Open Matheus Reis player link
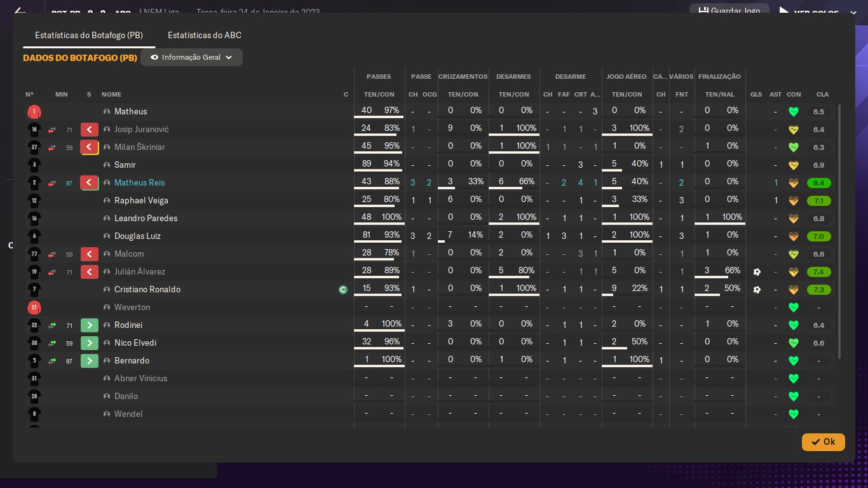The image size is (868, 488). (139, 183)
